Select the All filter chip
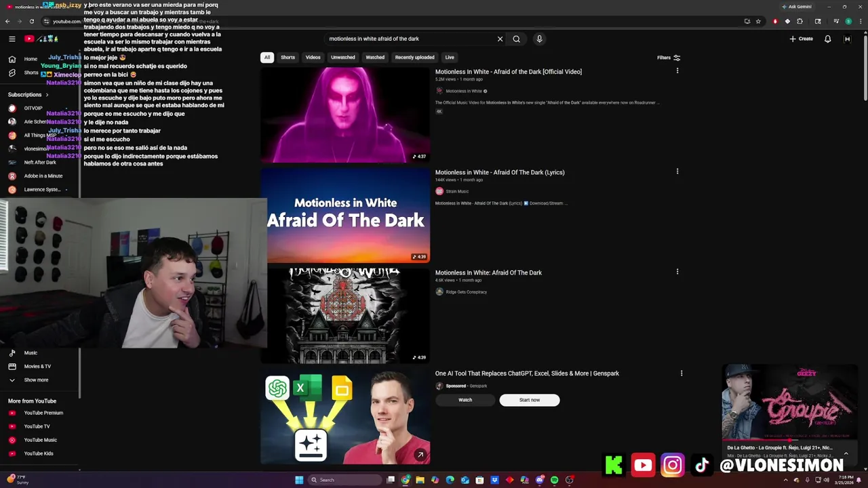Viewport: 868px width, 488px height. coord(267,58)
